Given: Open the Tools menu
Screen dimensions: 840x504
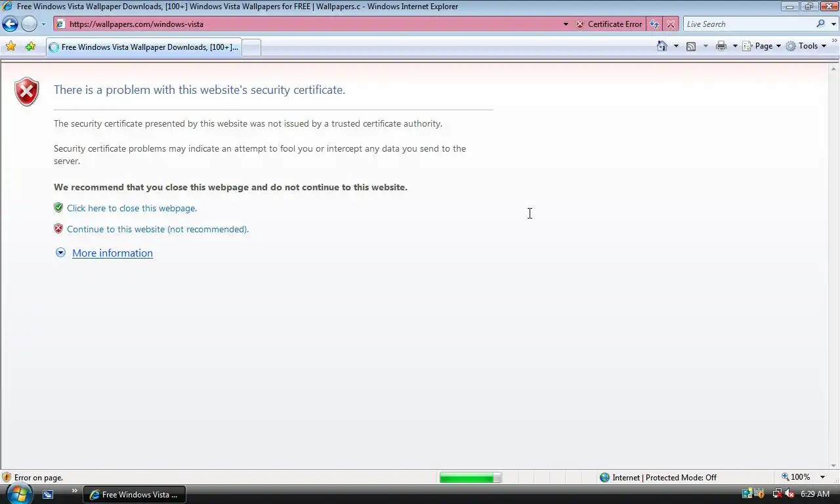Looking at the screenshot, I should coord(805,46).
